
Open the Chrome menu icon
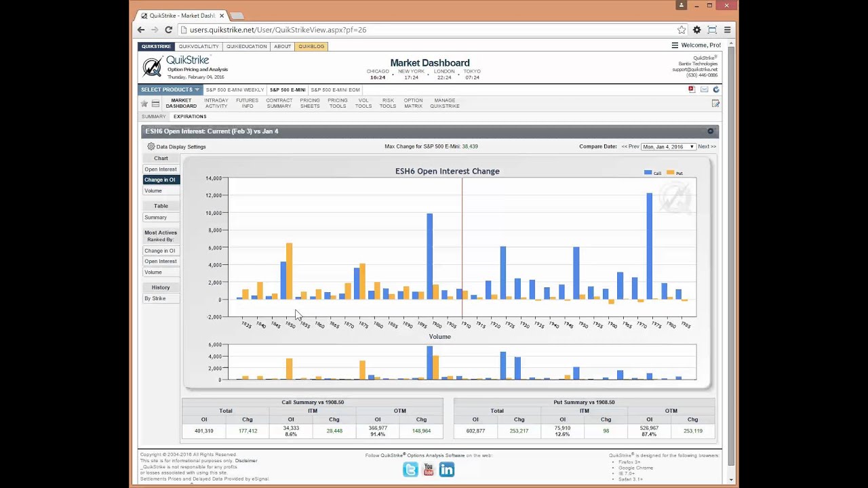(727, 30)
